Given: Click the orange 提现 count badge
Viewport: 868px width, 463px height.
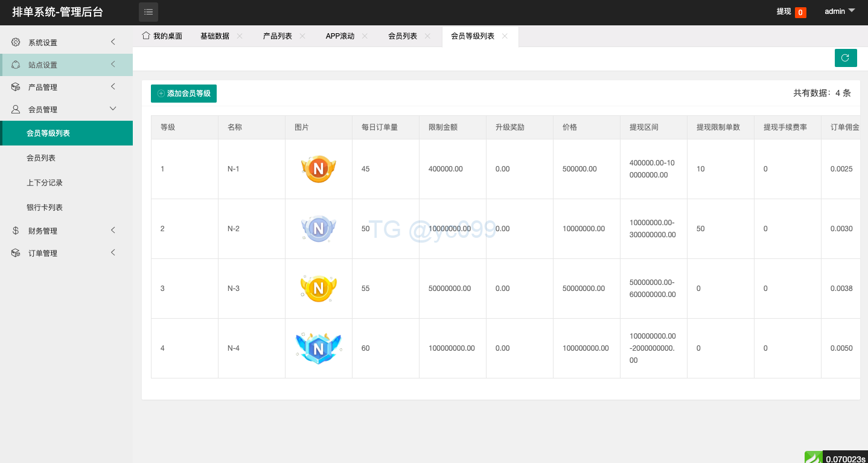Looking at the screenshot, I should pyautogui.click(x=800, y=12).
